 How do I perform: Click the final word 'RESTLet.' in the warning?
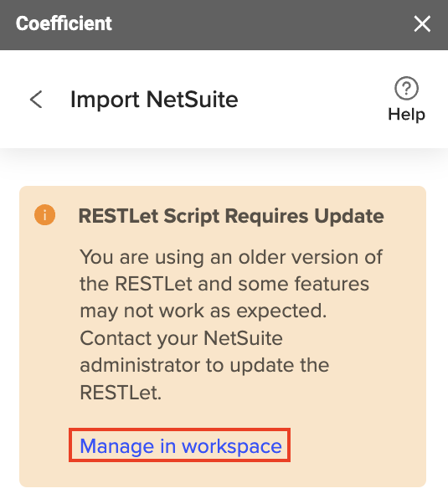[x=121, y=393]
